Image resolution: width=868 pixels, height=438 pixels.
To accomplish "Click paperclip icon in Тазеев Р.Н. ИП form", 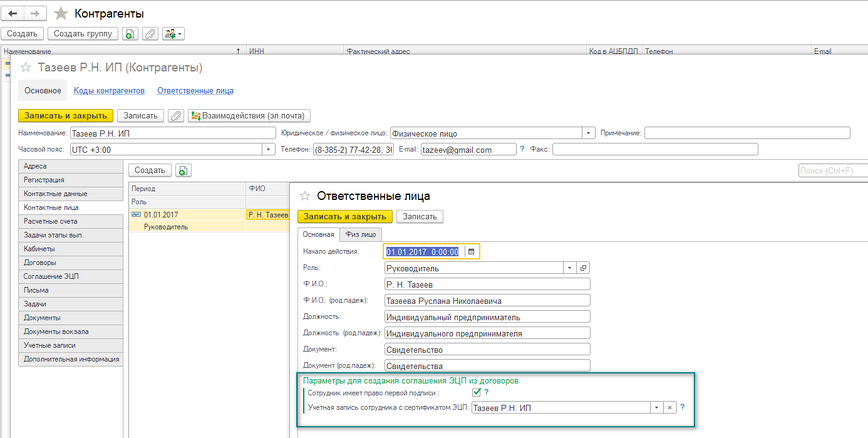I will point(176,116).
